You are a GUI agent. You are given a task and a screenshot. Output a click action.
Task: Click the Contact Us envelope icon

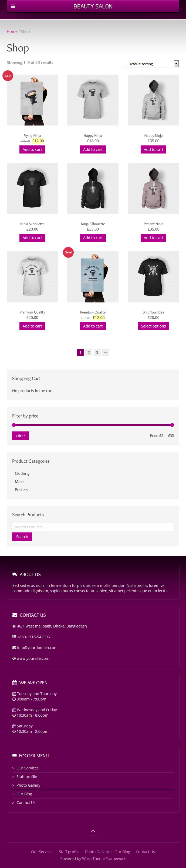coord(15,615)
